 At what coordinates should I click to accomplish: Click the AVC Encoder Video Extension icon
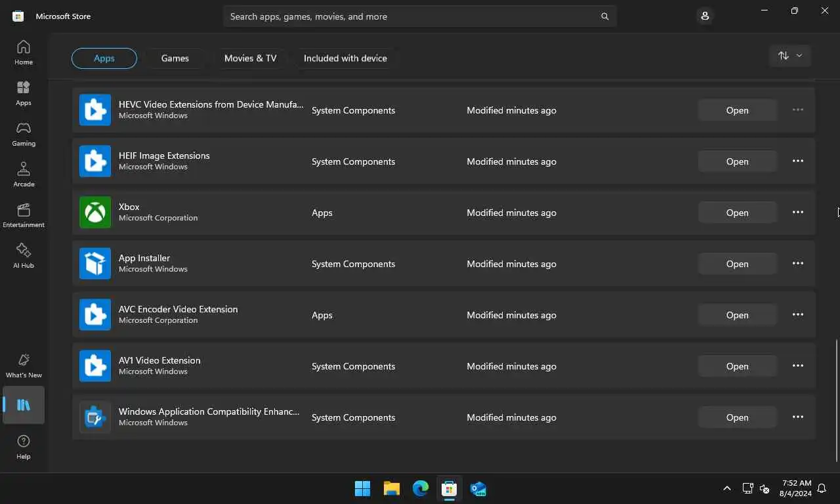(95, 315)
